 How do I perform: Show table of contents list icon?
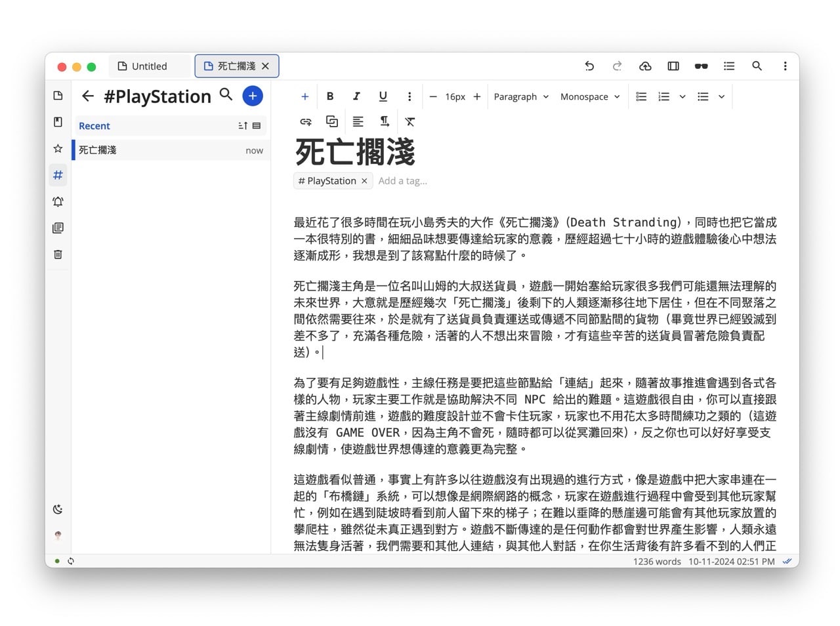[729, 66]
